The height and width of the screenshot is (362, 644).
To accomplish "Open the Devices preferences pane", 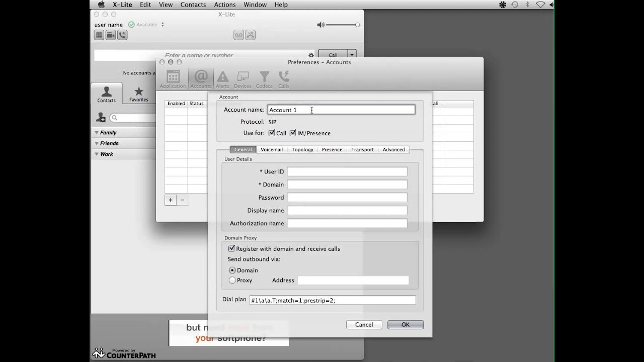I will (243, 79).
